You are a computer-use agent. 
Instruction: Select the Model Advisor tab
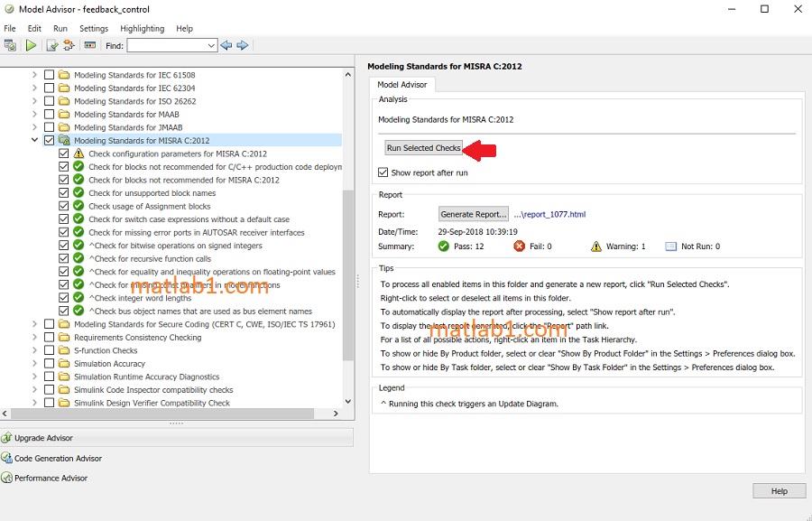(x=401, y=85)
